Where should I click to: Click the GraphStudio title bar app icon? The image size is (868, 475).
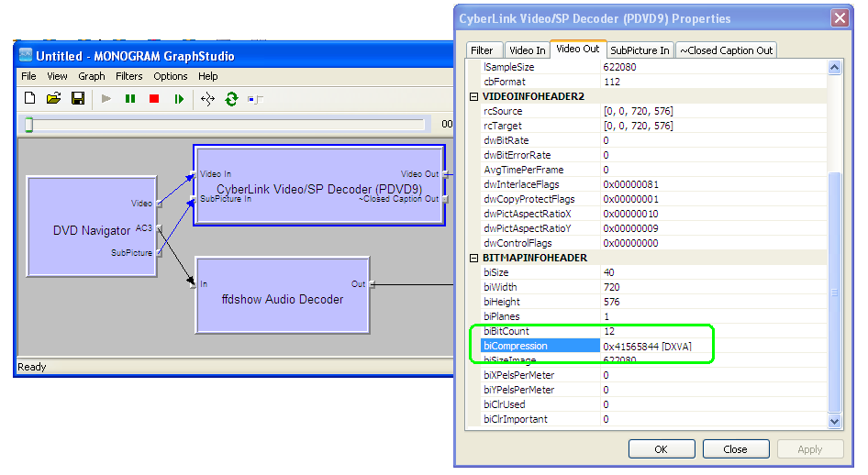point(26,55)
